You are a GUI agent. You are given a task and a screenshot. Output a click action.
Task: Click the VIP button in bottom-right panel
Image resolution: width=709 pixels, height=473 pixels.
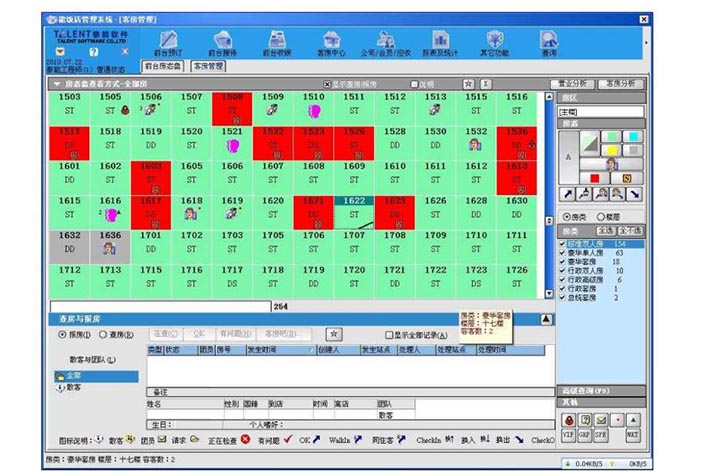point(567,436)
